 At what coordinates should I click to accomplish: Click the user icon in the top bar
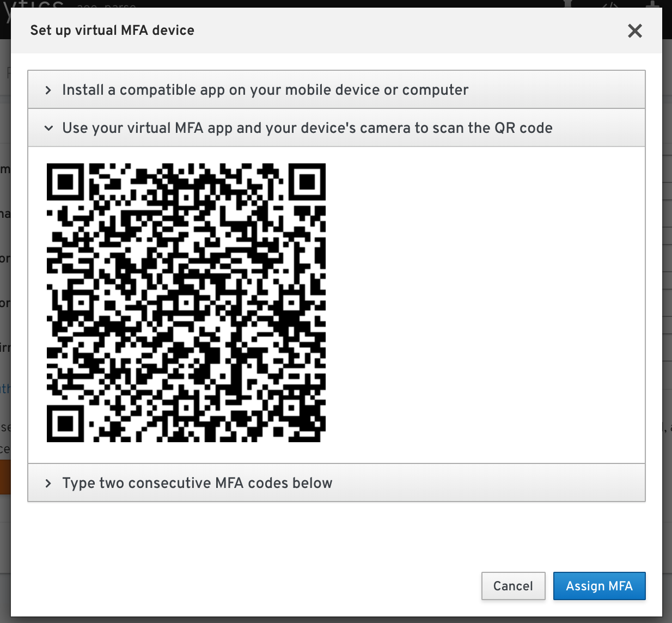point(569,4)
